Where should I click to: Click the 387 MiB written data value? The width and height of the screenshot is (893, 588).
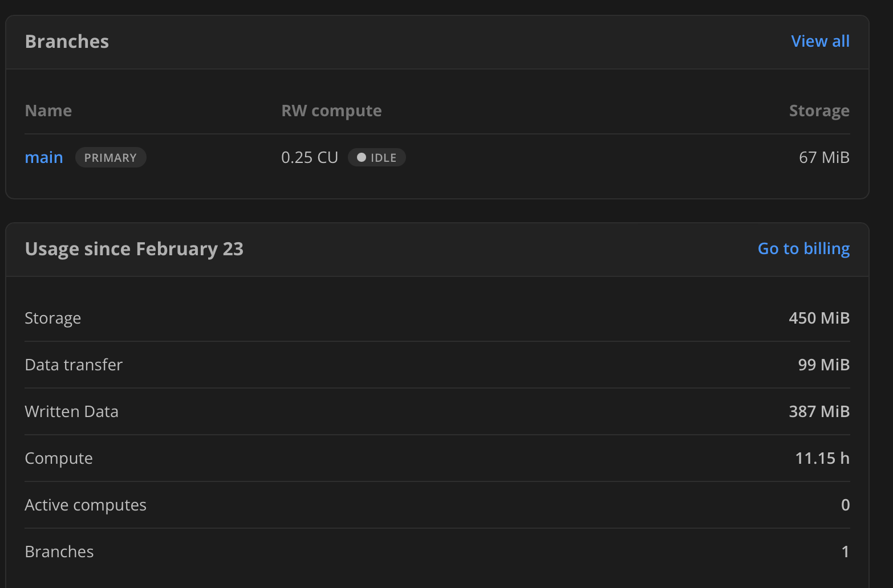click(x=819, y=411)
